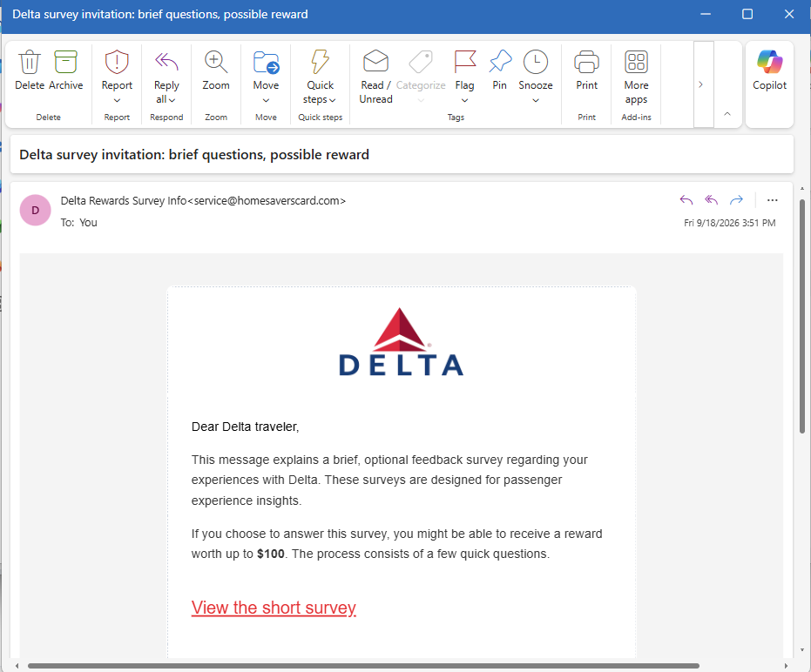Forward the message via header arrow
Viewport: 811px width, 672px height.
[737, 200]
